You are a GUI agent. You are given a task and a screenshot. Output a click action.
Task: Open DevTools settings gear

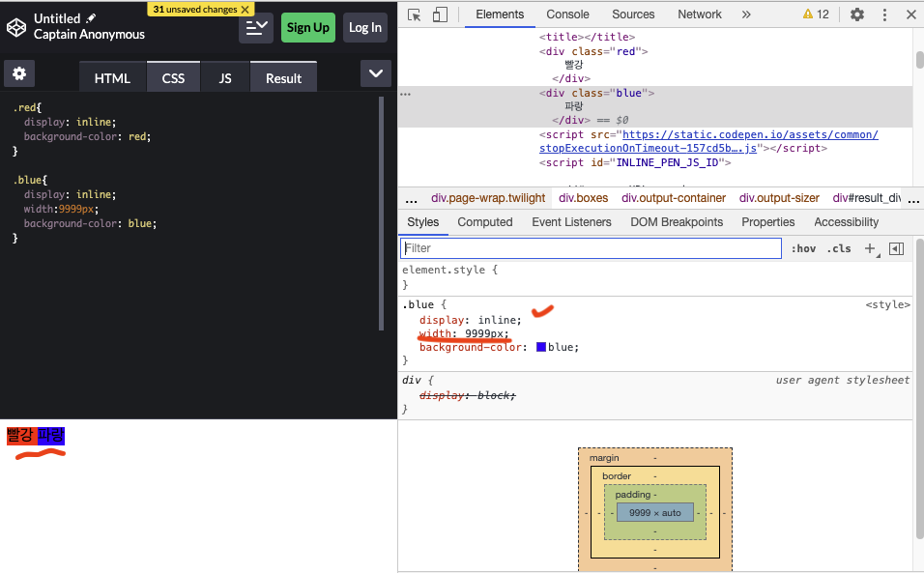tap(856, 14)
